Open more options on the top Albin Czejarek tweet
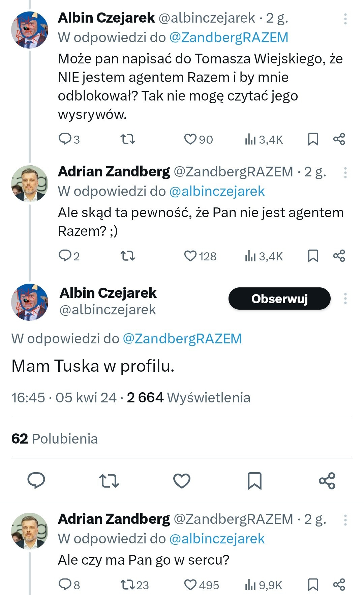The width and height of the screenshot is (364, 595). coord(345,19)
